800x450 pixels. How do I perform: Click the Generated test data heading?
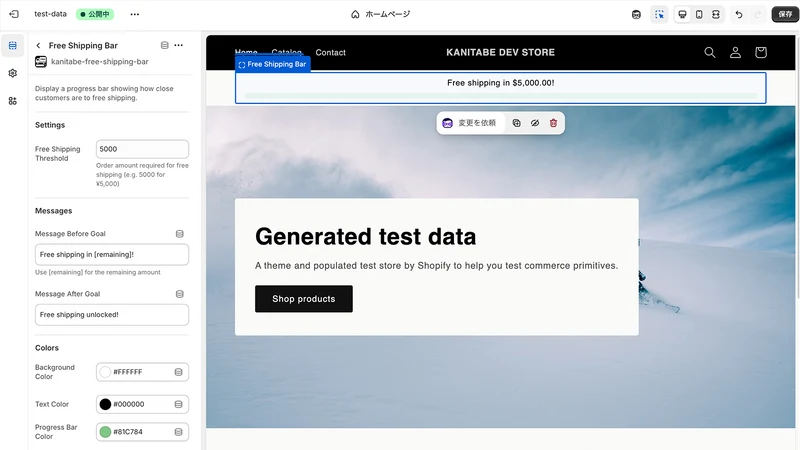[365, 237]
